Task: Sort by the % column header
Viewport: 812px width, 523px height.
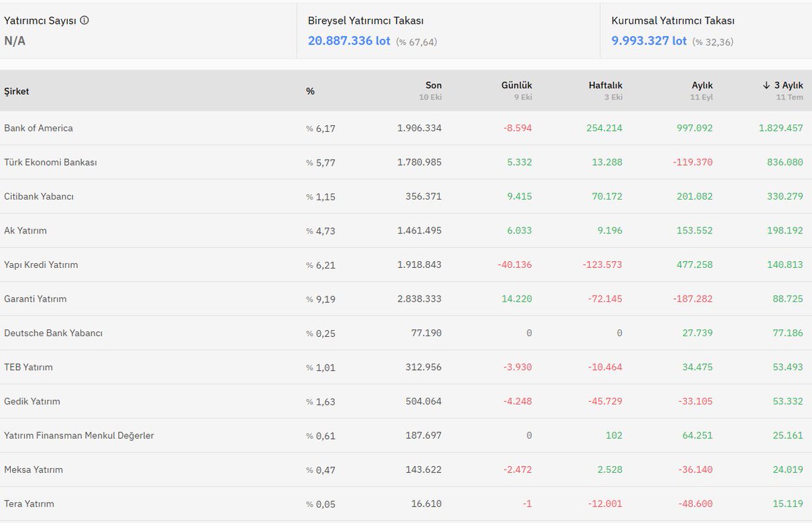Action: point(310,91)
